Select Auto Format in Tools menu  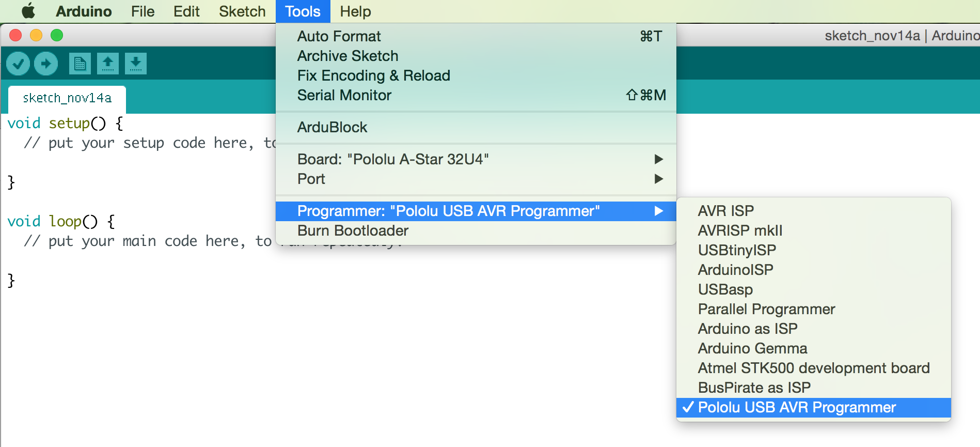click(476, 36)
